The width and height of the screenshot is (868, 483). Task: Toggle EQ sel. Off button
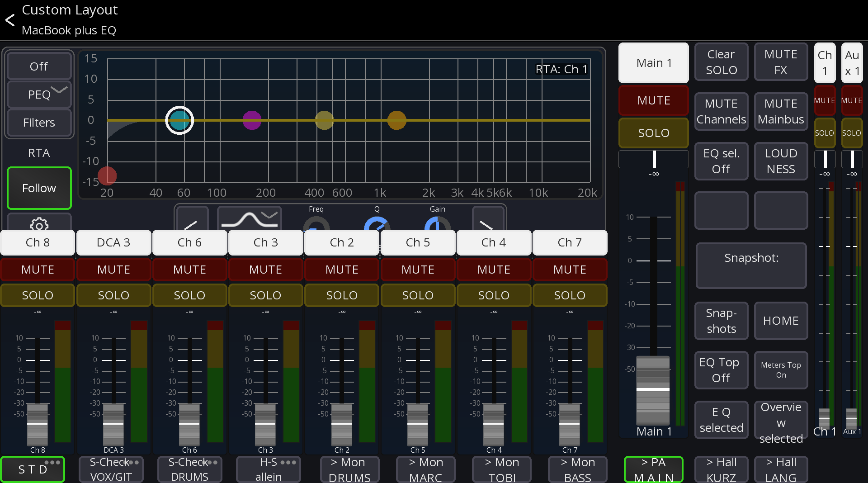point(721,161)
